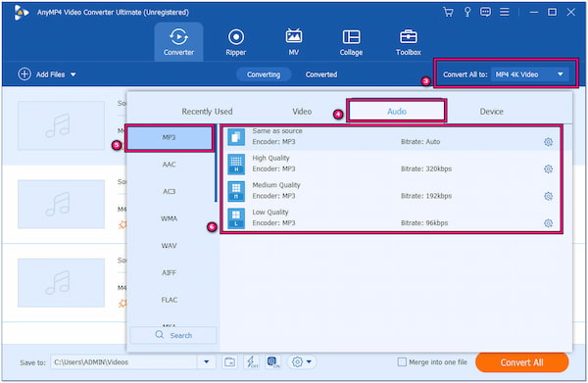Open the Collage tool
The height and width of the screenshot is (383, 588).
(x=351, y=42)
